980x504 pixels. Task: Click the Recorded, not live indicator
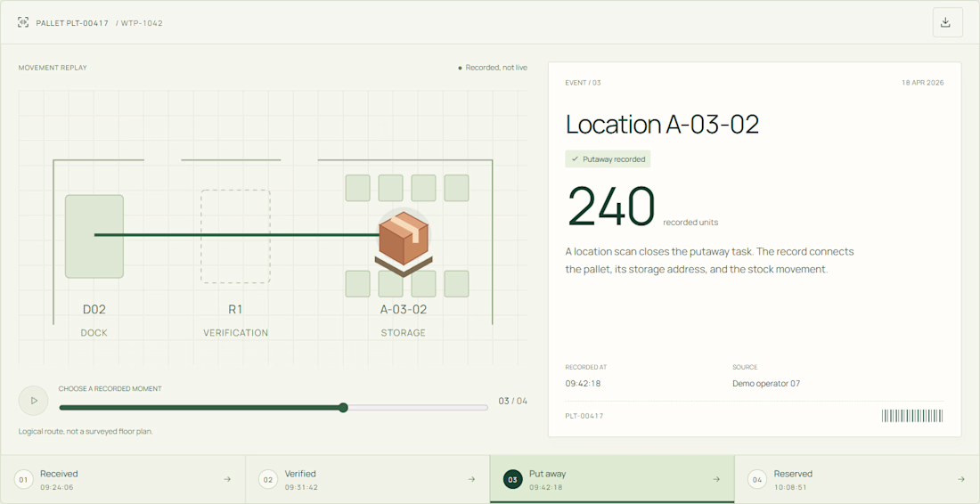point(494,68)
